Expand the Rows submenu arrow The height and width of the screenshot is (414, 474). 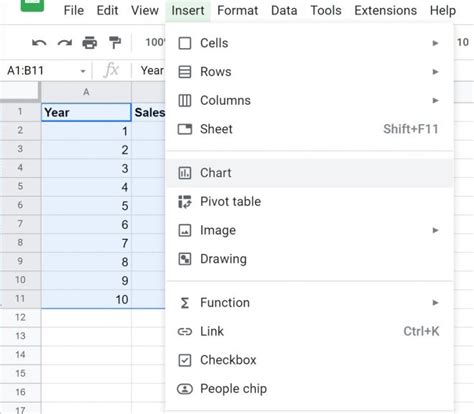(x=435, y=72)
